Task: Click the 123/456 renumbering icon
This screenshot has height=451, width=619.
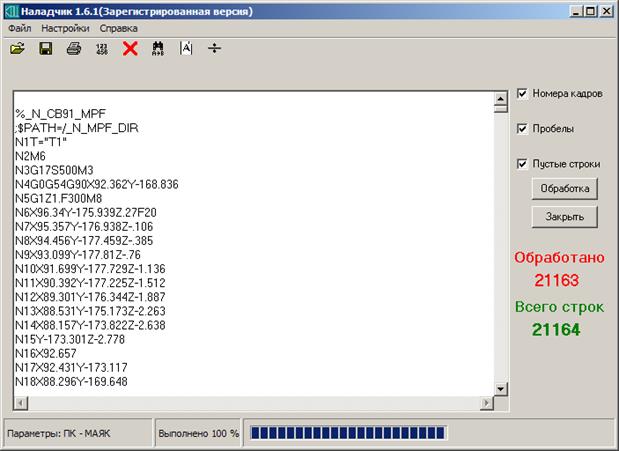Action: click(x=101, y=49)
